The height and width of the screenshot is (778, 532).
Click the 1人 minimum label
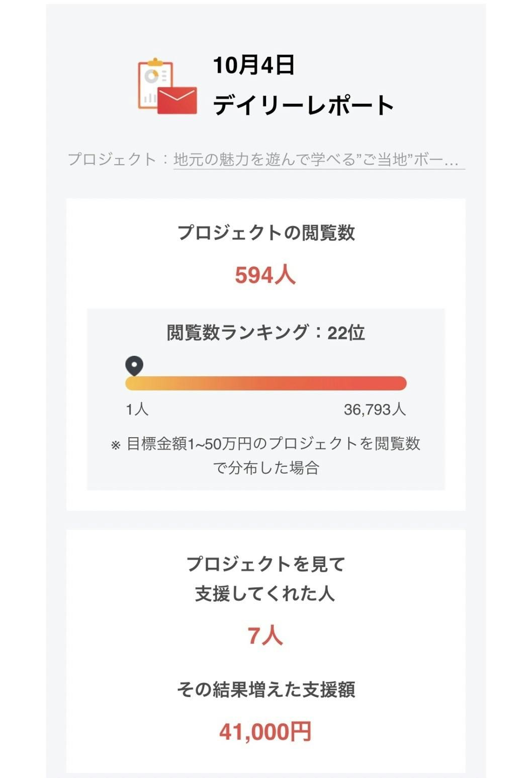(x=137, y=409)
